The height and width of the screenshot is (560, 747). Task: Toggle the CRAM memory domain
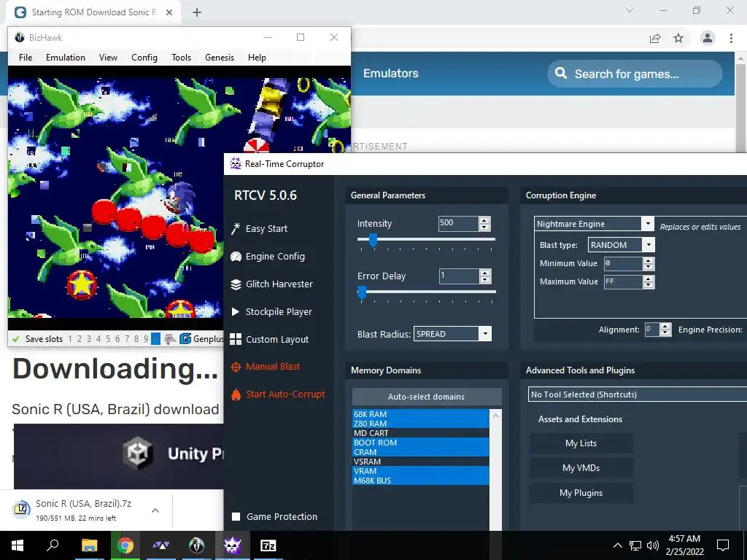(421, 452)
